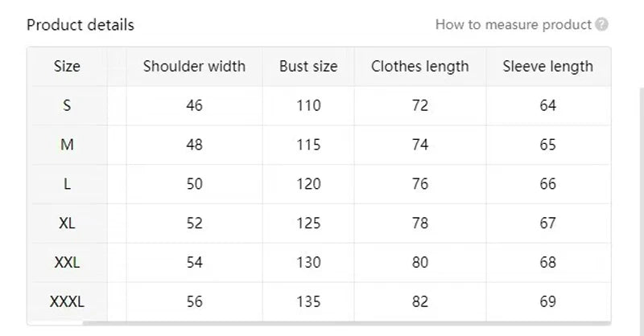Screen dimensions: 644x336
Task: Click the horizontal scrollbar under the table
Action: click(x=347, y=323)
